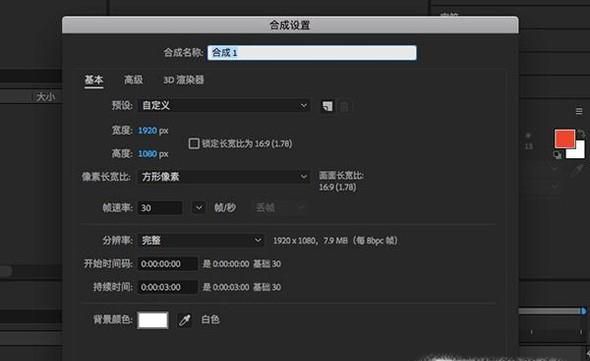Open the 高级 tab
The width and height of the screenshot is (590, 361).
point(134,80)
